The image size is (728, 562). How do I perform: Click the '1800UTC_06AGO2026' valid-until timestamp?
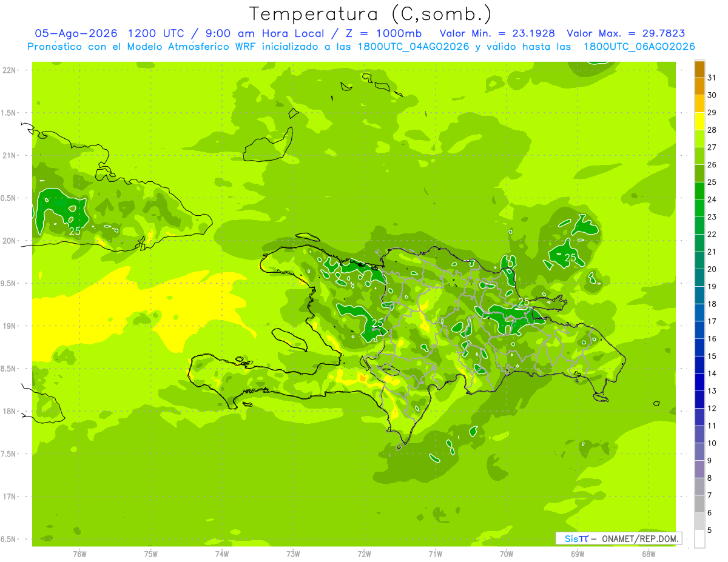click(x=639, y=47)
